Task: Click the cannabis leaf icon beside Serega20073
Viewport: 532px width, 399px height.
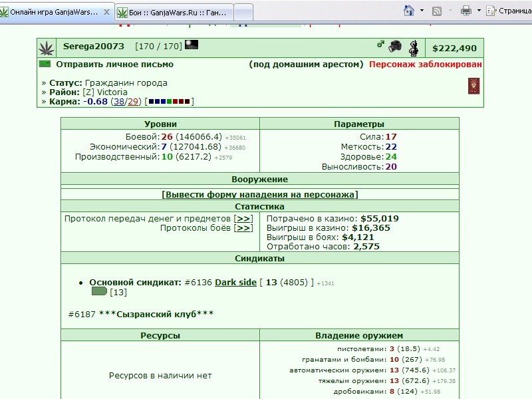Action: 47,48
